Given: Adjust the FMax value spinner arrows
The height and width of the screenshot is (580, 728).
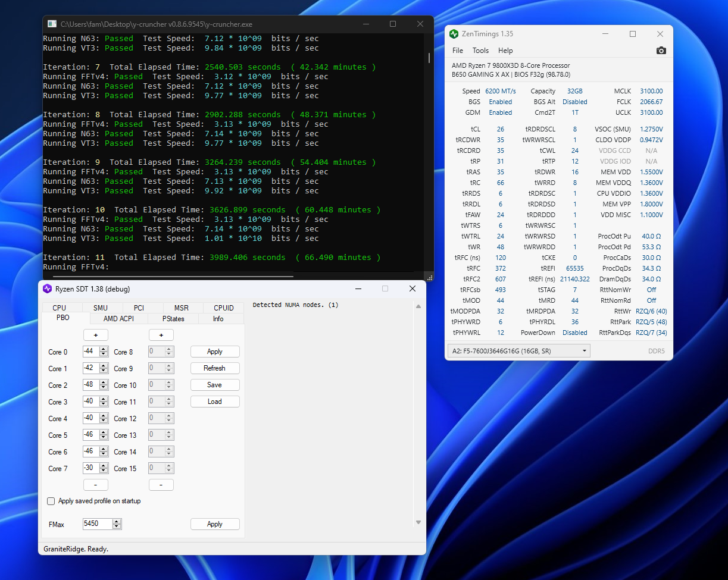Looking at the screenshot, I should 117,524.
